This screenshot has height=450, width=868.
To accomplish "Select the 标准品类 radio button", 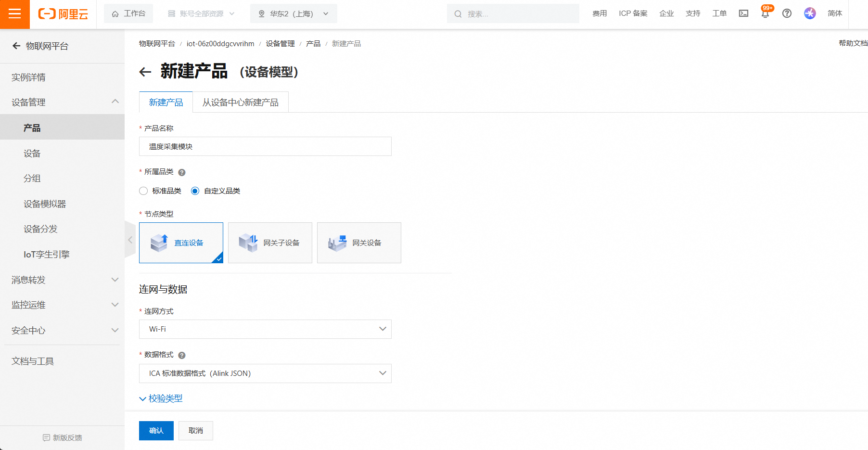I will point(143,191).
